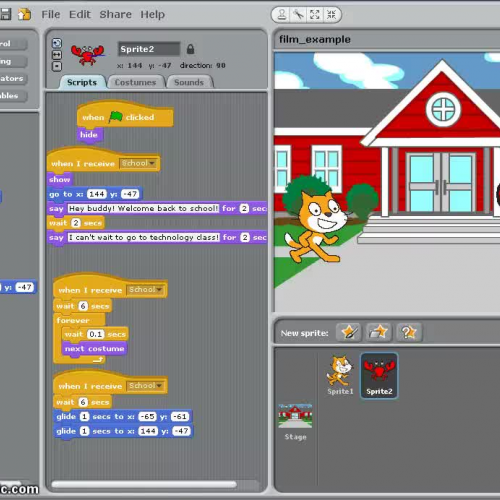500x500 pixels.
Task: Click the horizontal scrollbar of scripts area
Action: click(144, 484)
